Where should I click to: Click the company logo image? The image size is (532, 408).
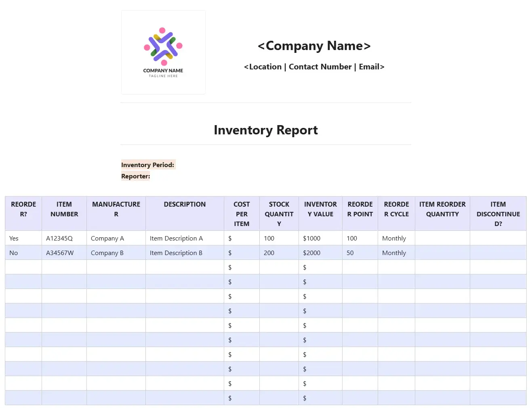coord(163,52)
